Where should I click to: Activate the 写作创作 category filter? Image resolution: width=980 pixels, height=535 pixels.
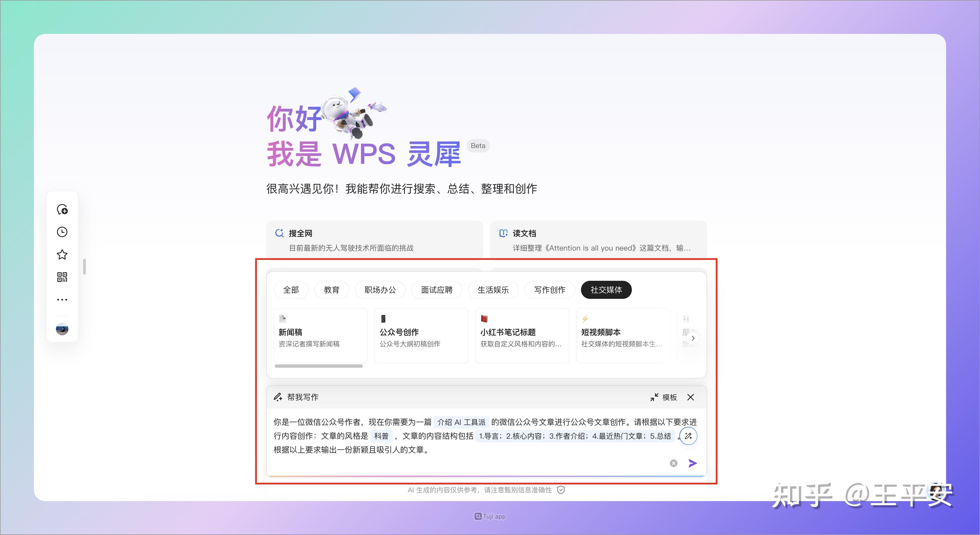[x=549, y=290]
